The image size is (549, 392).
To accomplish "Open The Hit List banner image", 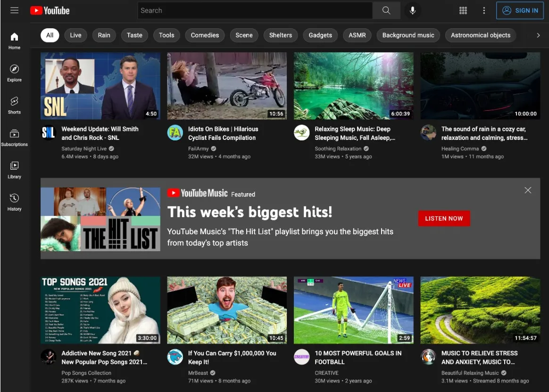I will coord(100,219).
